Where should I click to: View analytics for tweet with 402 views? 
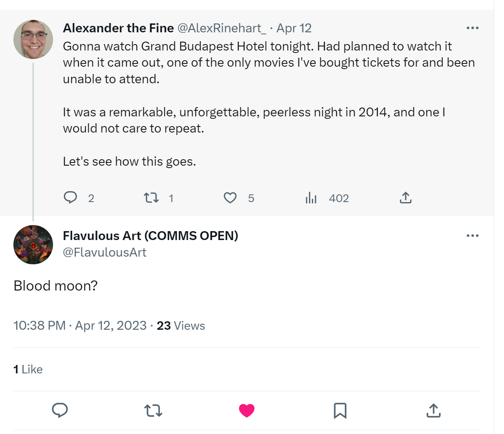[x=311, y=198]
